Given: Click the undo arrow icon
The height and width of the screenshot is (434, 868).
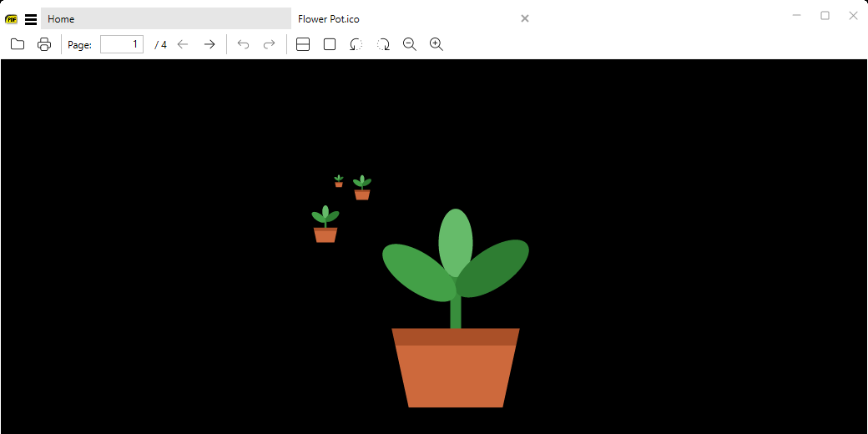Looking at the screenshot, I should tap(243, 44).
